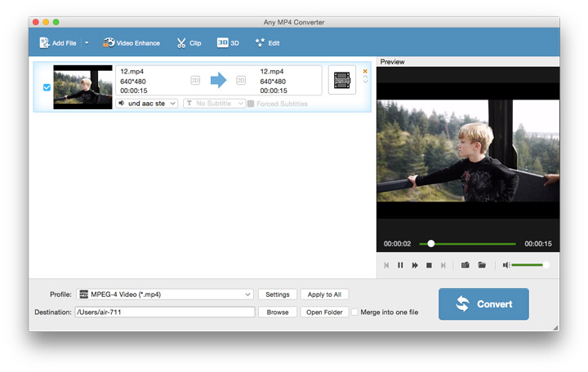Click the output 12.mp4 filename

click(272, 71)
